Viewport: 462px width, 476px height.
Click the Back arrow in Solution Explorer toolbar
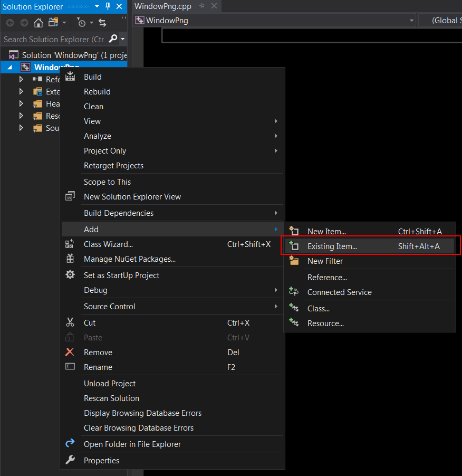(10, 23)
